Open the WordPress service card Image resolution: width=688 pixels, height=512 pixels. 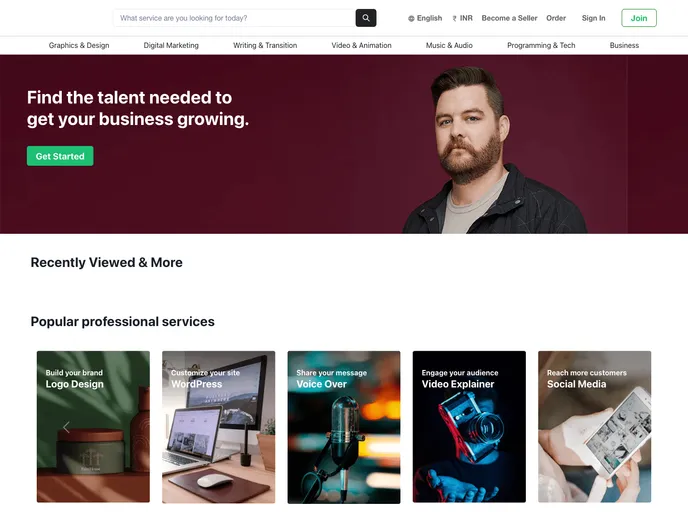[219, 427]
